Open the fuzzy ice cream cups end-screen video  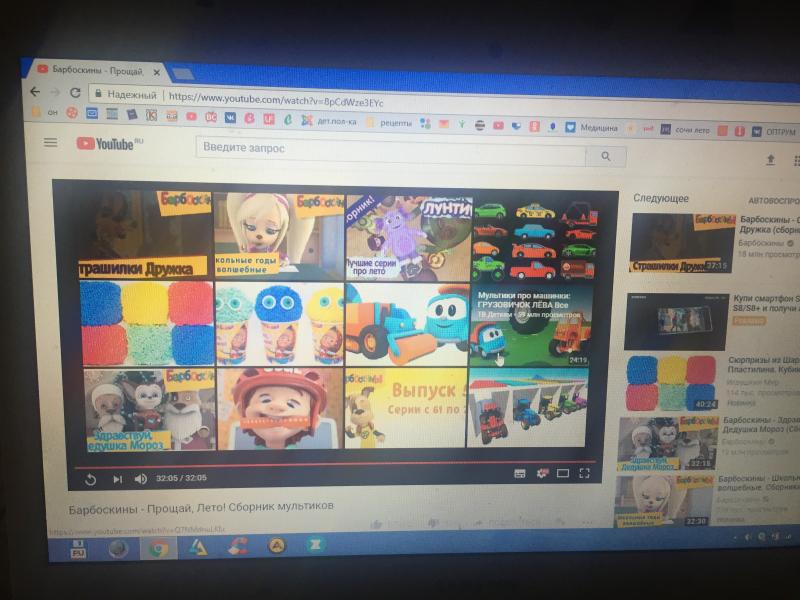pos(280,324)
